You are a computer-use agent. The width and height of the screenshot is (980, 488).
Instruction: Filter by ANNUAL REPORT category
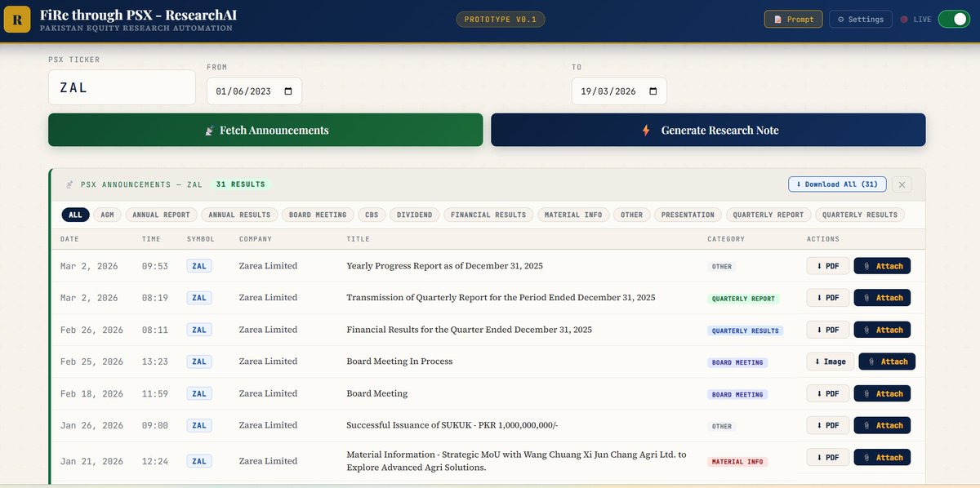[x=162, y=215]
